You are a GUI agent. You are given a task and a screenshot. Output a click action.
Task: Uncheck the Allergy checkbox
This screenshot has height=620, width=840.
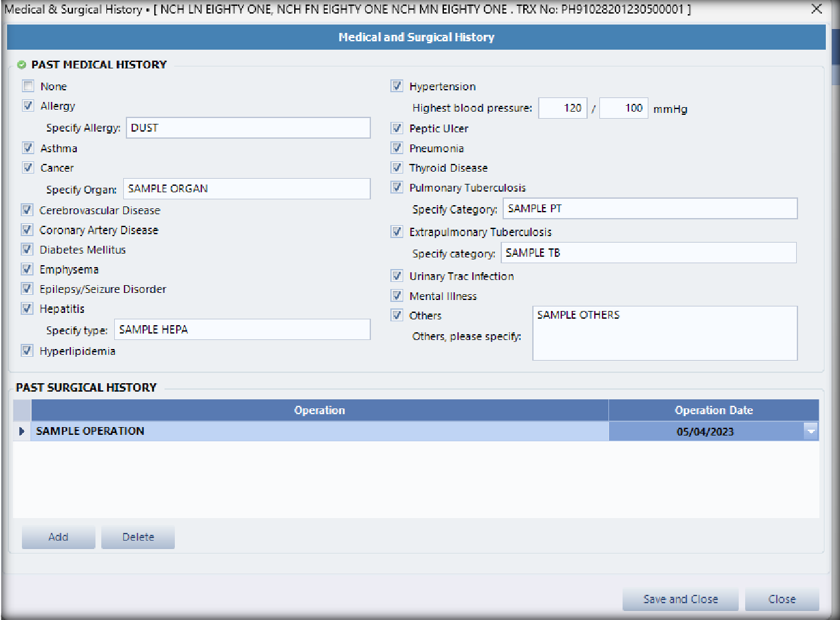point(28,106)
